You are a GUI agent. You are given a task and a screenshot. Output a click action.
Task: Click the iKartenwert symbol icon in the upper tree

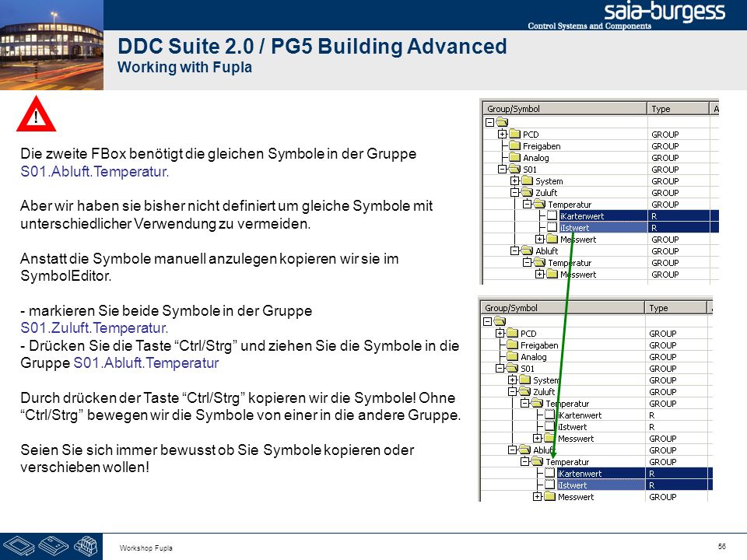click(552, 215)
